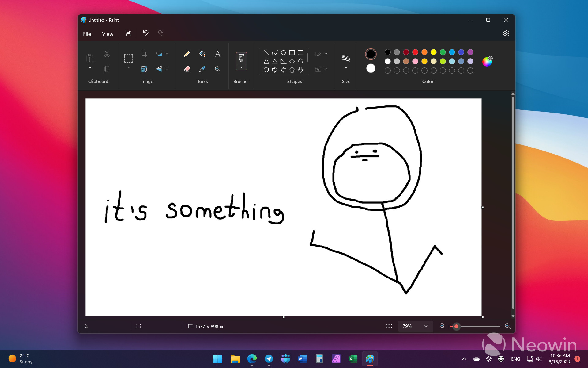Image resolution: width=588 pixels, height=368 pixels.
Task: Select the oval shape
Action: point(283,52)
